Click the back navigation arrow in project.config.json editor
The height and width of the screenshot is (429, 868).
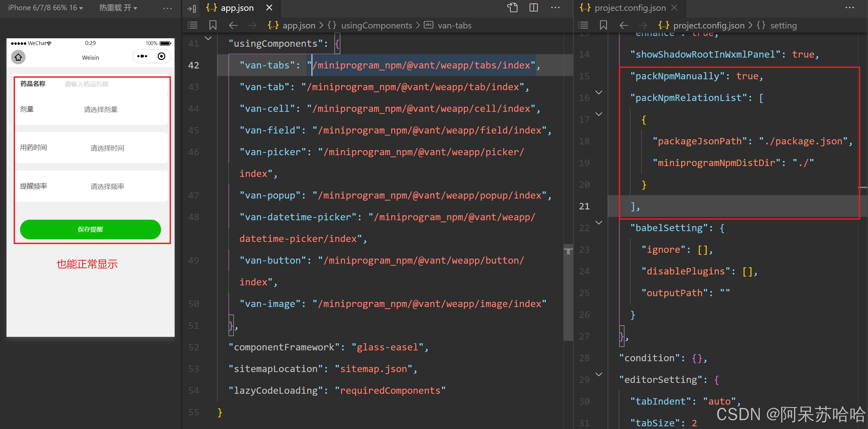coord(624,25)
